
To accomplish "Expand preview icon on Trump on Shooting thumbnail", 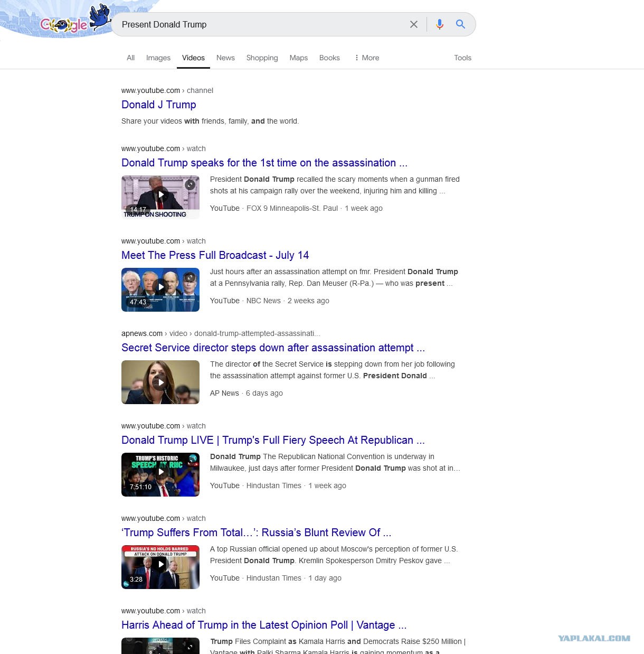I will [190, 185].
